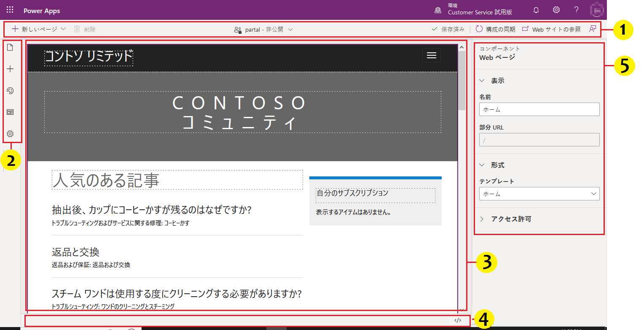
Task: Click 構成の同期 sync configuration
Action: coord(495,29)
